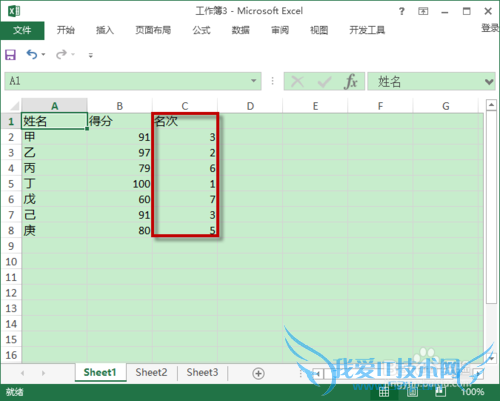Click the Enter checkmark in formula bar
Screen dimensions: 500x401
[324, 82]
